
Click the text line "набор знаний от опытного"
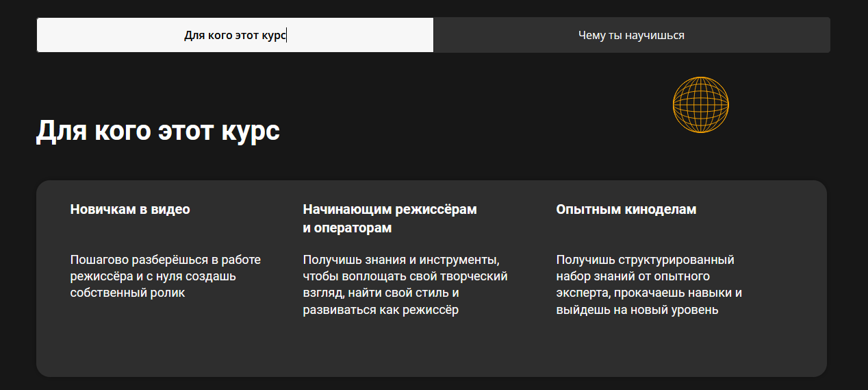coord(633,277)
